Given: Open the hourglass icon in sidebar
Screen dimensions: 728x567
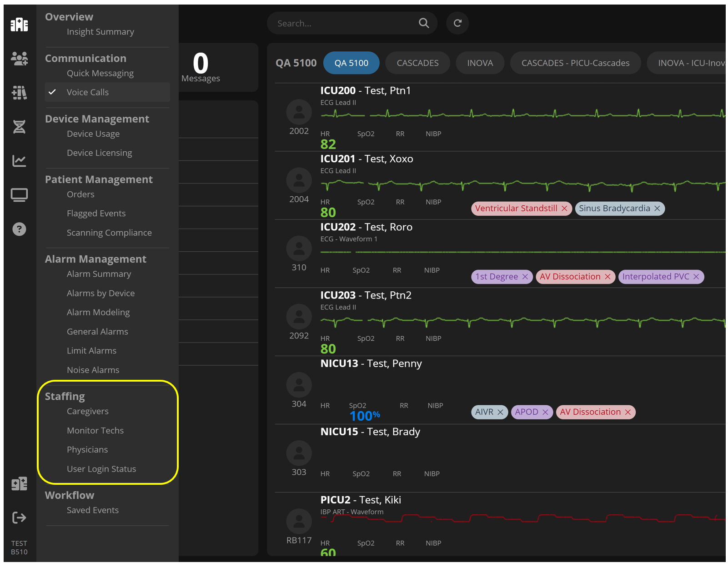Looking at the screenshot, I should pyautogui.click(x=19, y=127).
